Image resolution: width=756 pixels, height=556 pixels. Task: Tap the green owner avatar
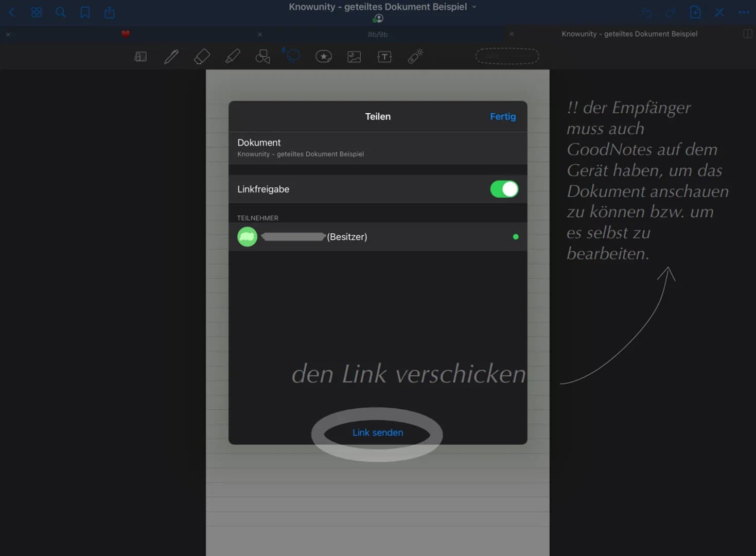pos(247,237)
